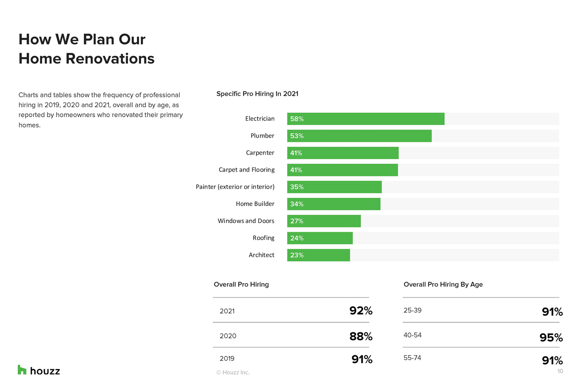Image resolution: width=583 pixels, height=392 pixels.
Task: Select the 40-54 age group's 95% value
Action: pos(551,338)
